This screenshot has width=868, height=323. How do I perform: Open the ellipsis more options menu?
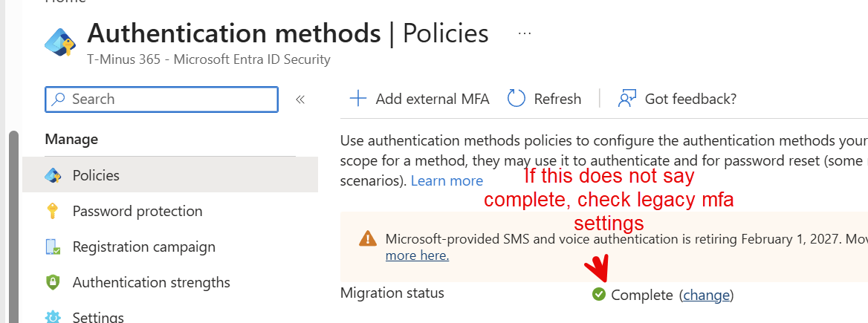(x=524, y=33)
